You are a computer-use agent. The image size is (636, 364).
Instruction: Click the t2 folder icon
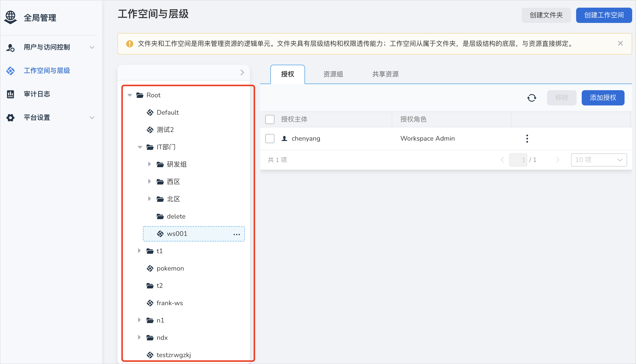click(150, 286)
